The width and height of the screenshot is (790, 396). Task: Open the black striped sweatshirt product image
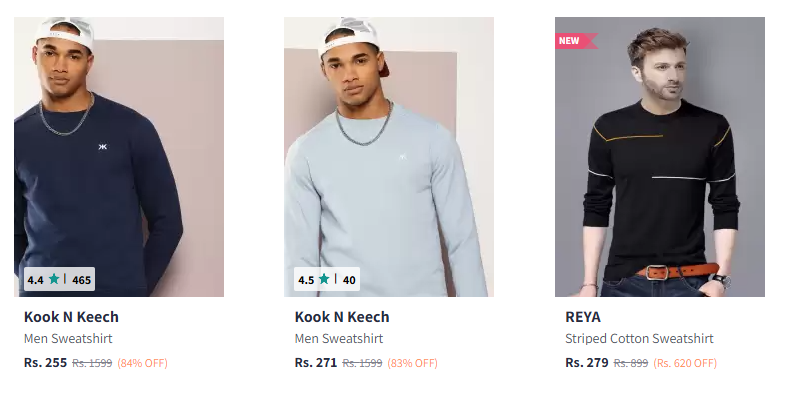pos(660,157)
